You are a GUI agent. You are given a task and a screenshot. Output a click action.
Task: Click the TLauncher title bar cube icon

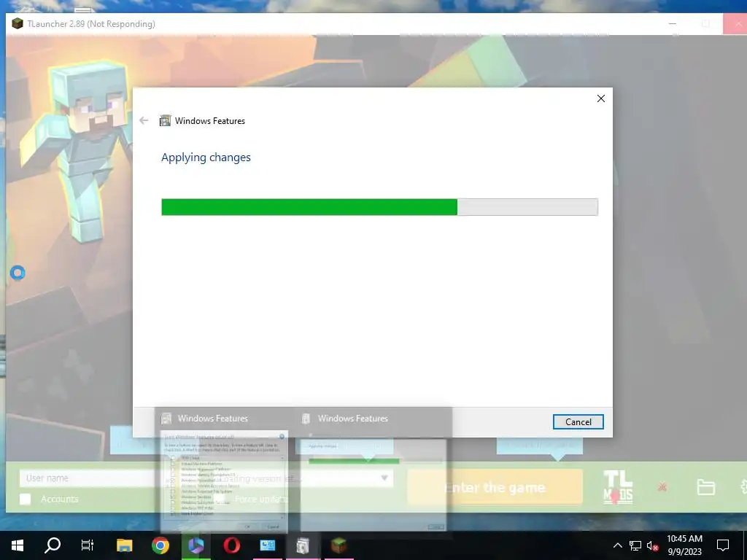click(x=18, y=24)
